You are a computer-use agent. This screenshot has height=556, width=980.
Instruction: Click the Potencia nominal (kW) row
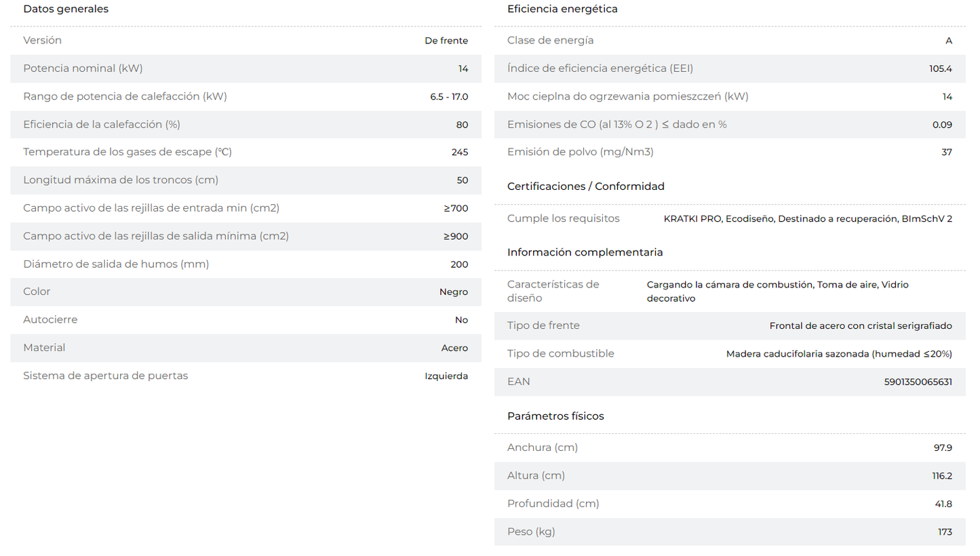point(246,68)
